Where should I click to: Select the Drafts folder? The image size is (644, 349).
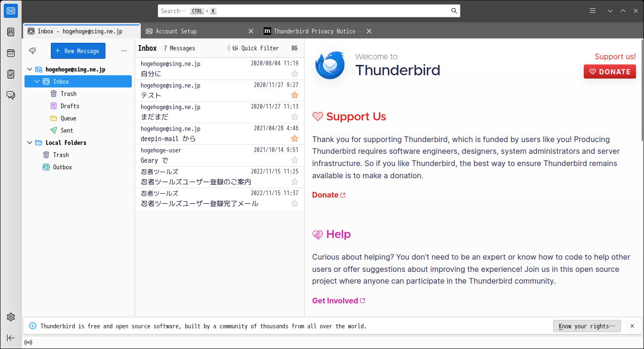(x=78, y=106)
